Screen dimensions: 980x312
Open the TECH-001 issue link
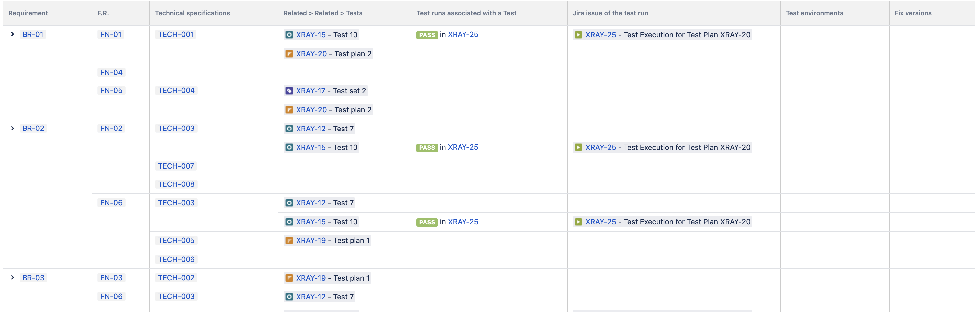176,35
